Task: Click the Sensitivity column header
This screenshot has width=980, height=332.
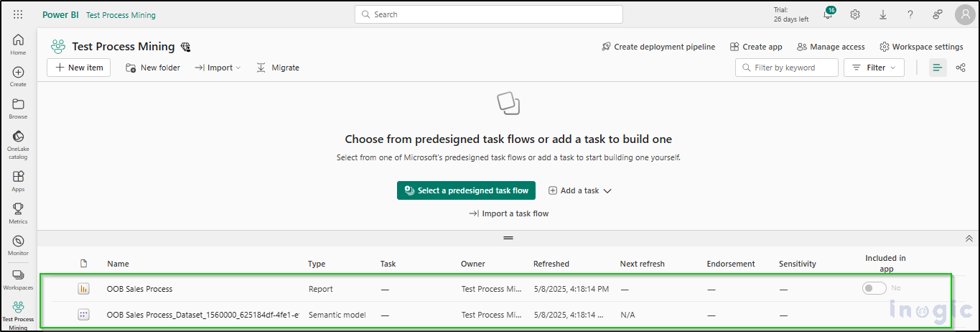Action: (x=798, y=264)
